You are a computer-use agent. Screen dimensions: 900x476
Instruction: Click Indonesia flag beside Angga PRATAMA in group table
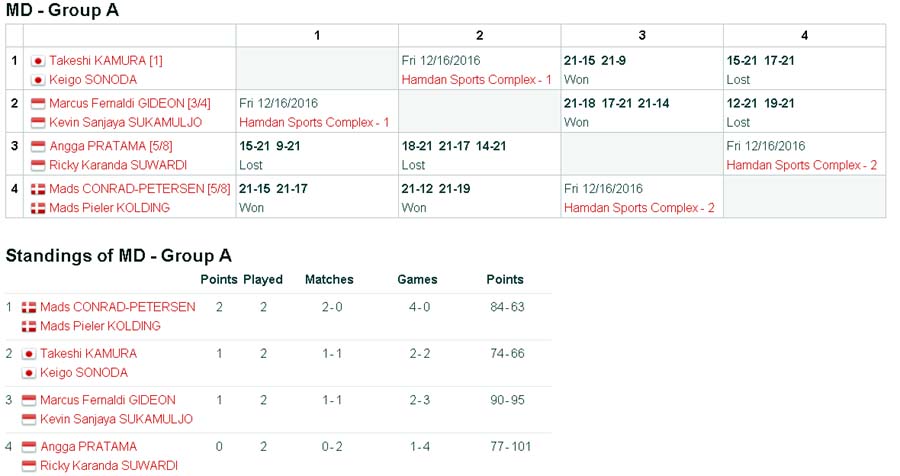point(38,147)
